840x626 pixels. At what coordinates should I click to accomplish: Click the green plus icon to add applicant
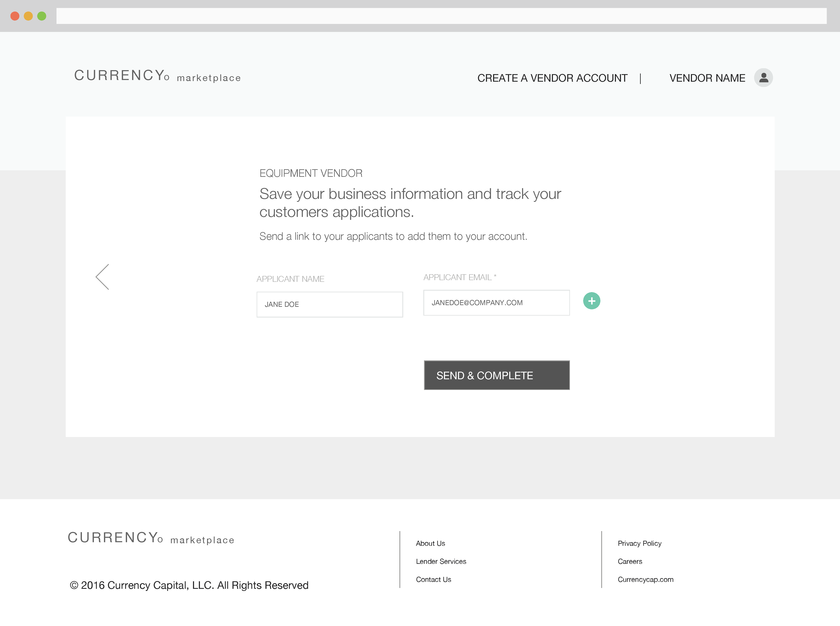click(x=591, y=301)
